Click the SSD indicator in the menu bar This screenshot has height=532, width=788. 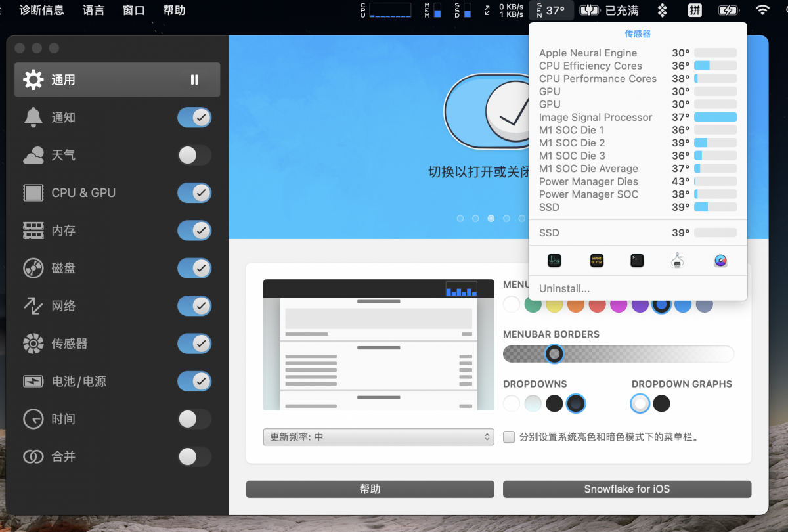tap(463, 10)
